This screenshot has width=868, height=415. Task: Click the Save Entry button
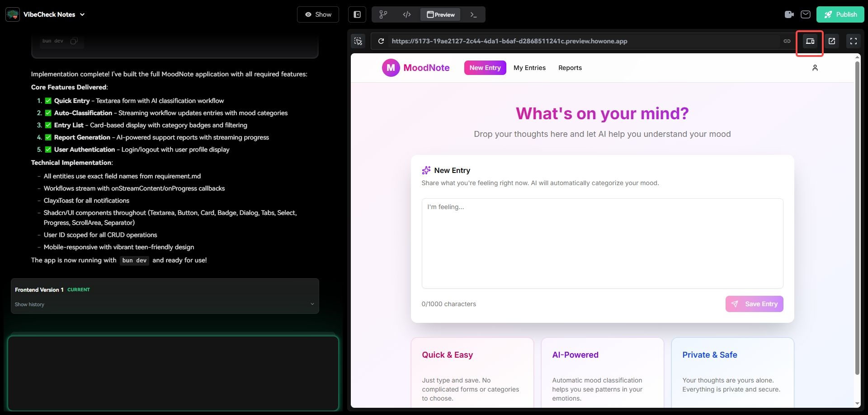click(x=754, y=304)
